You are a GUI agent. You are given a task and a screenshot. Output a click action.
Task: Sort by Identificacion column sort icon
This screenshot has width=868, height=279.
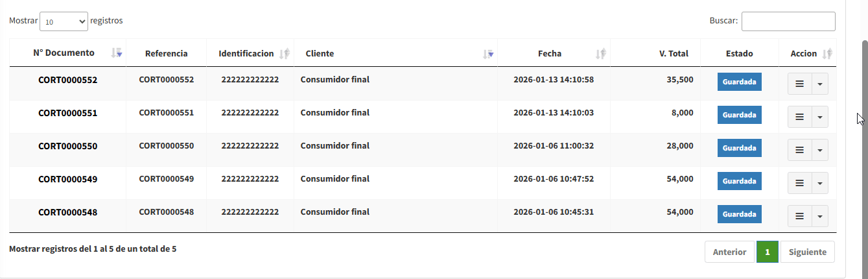[285, 54]
